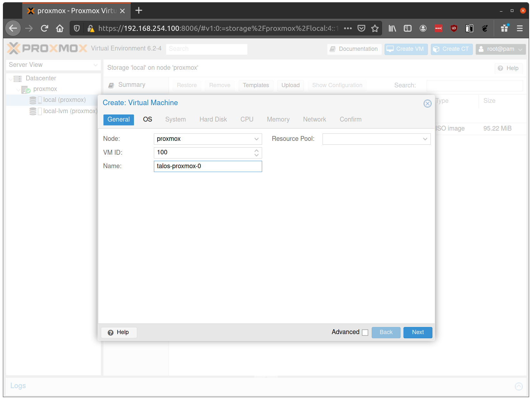Open the Resource Pool dropdown
Image resolution: width=532 pixels, height=400 pixels.
(x=425, y=139)
